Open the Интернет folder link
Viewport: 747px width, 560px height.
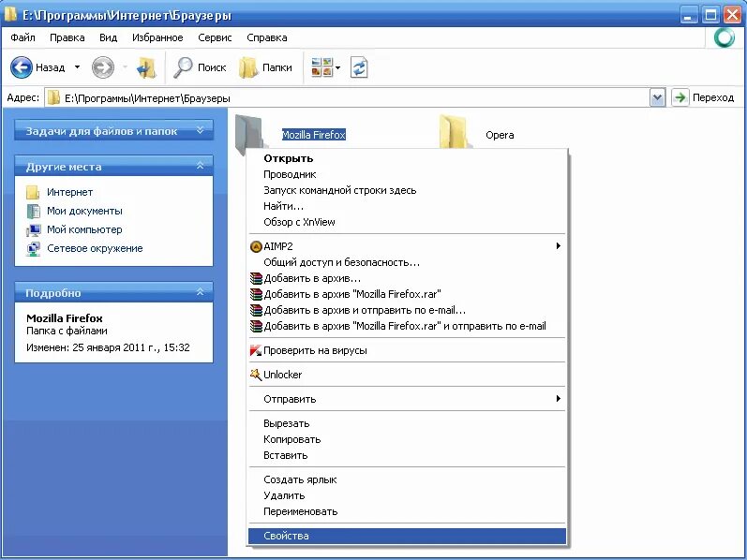tap(69, 192)
